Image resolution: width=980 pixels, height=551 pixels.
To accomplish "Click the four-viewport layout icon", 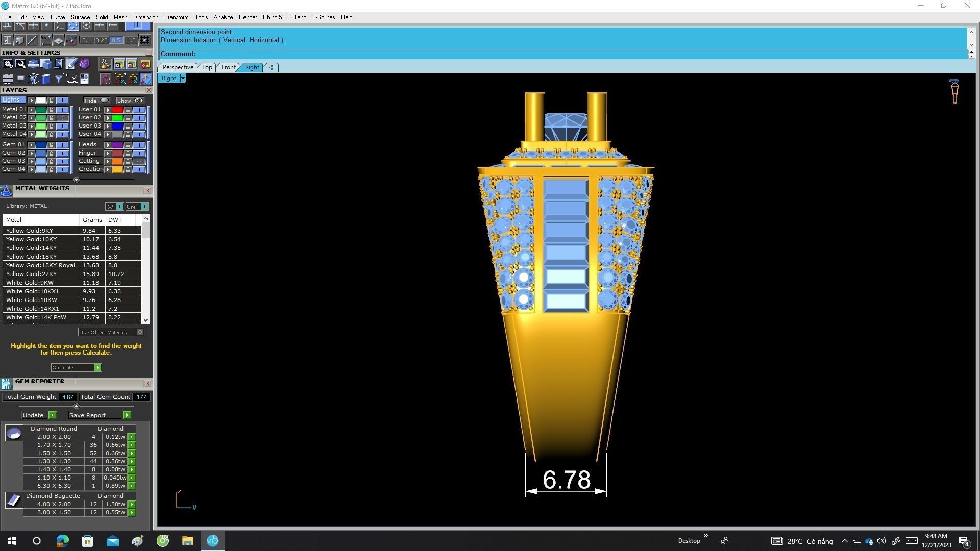I will point(8,79).
